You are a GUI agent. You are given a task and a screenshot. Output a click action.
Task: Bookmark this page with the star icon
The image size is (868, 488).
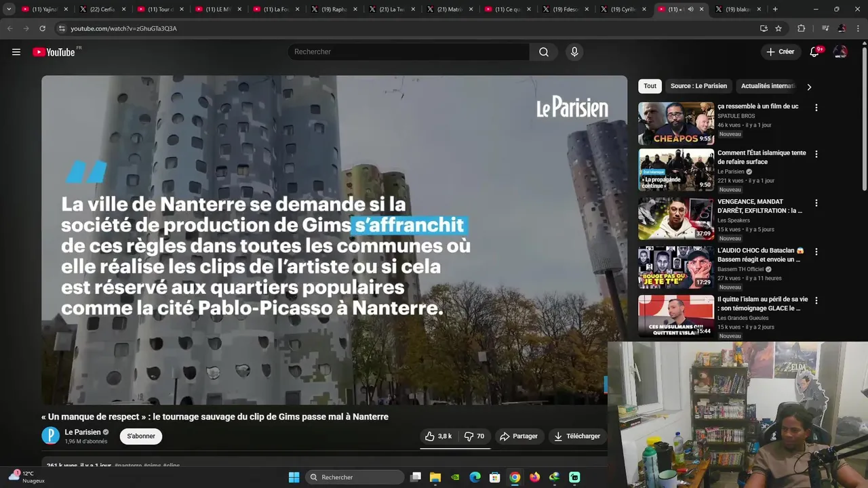tap(778, 28)
